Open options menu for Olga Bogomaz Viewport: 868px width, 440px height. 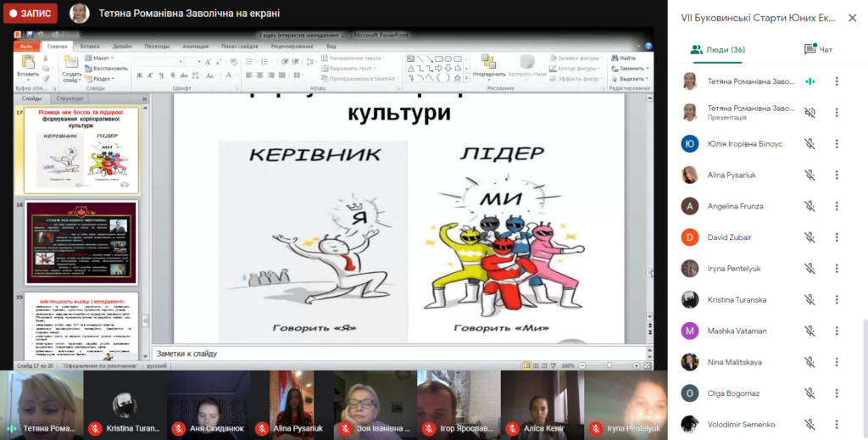[837, 393]
